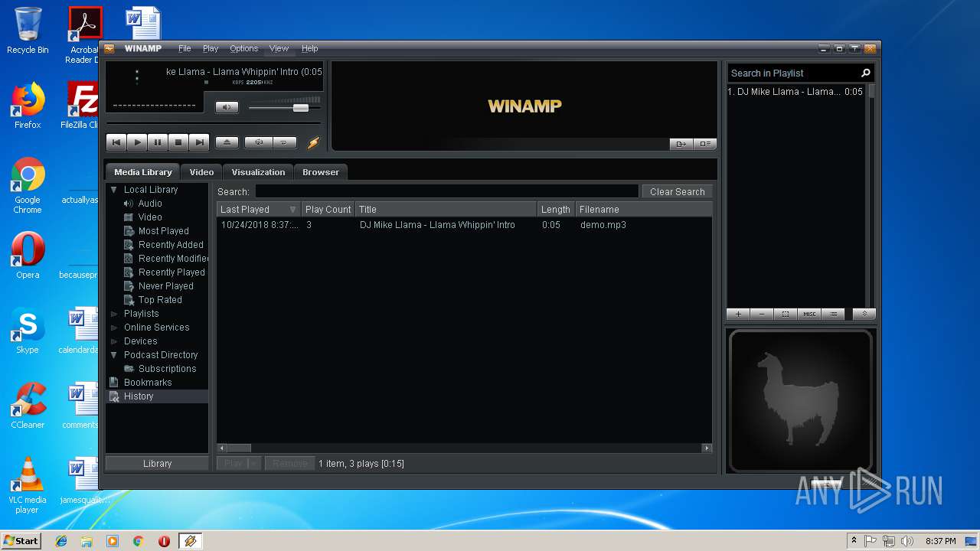Select Video under Local Library
980x551 pixels.
coord(150,217)
